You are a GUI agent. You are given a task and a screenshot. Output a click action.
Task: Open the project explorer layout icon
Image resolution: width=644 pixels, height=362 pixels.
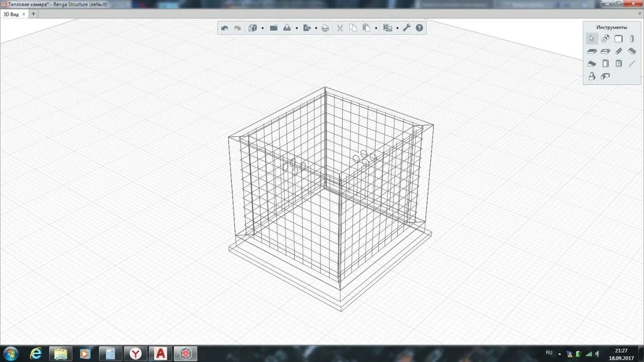tap(388, 28)
